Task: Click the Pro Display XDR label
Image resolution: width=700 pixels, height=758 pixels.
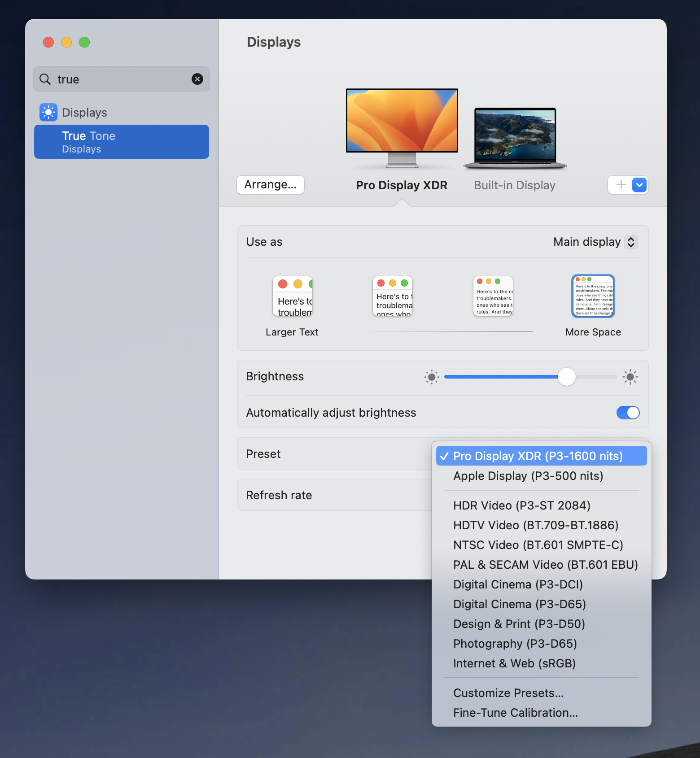Action: tap(402, 185)
